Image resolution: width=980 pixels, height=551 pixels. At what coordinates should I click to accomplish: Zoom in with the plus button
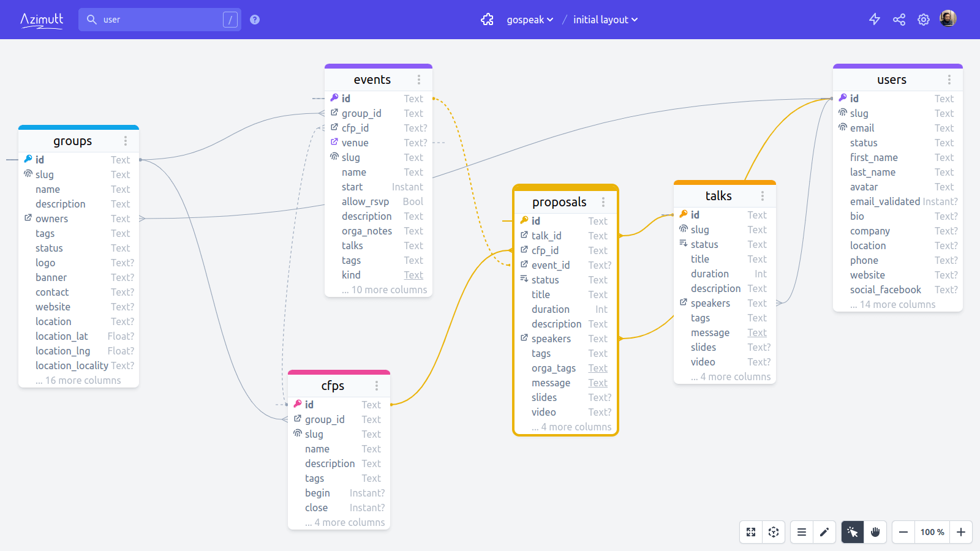point(960,532)
